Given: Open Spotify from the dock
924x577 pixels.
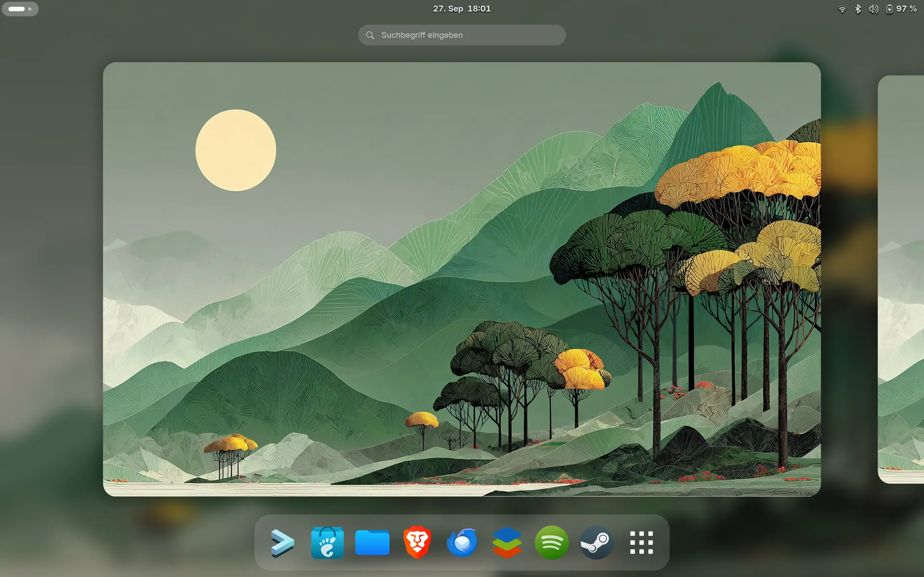Looking at the screenshot, I should (552, 543).
